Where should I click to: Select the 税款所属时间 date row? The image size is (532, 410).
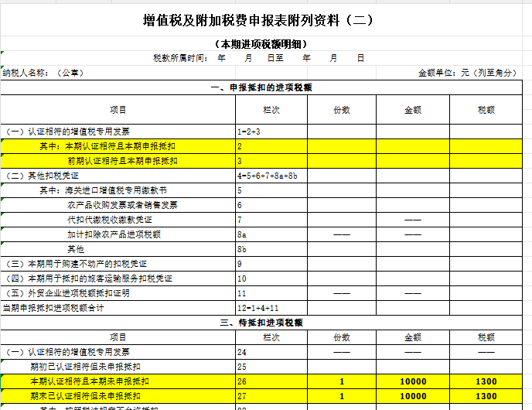point(261,58)
